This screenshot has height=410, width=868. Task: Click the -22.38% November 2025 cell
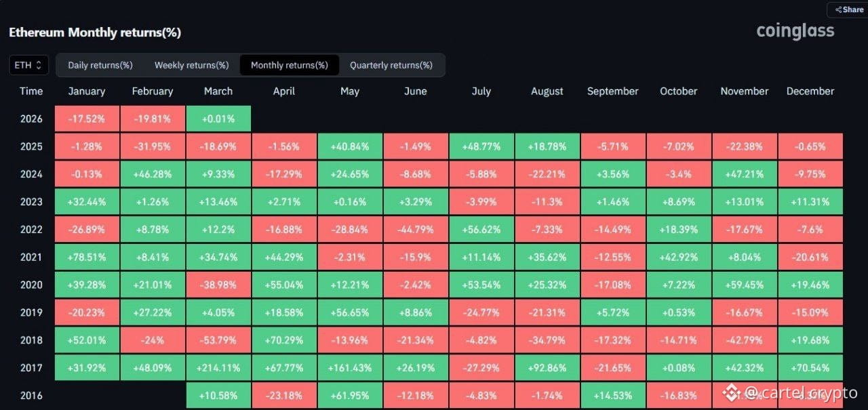click(x=745, y=146)
